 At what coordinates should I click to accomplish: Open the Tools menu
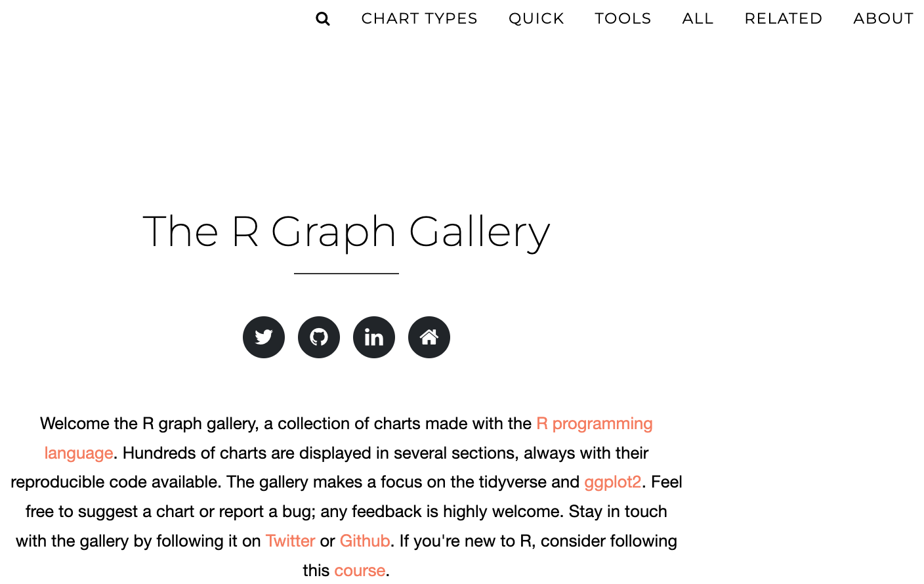pyautogui.click(x=623, y=18)
